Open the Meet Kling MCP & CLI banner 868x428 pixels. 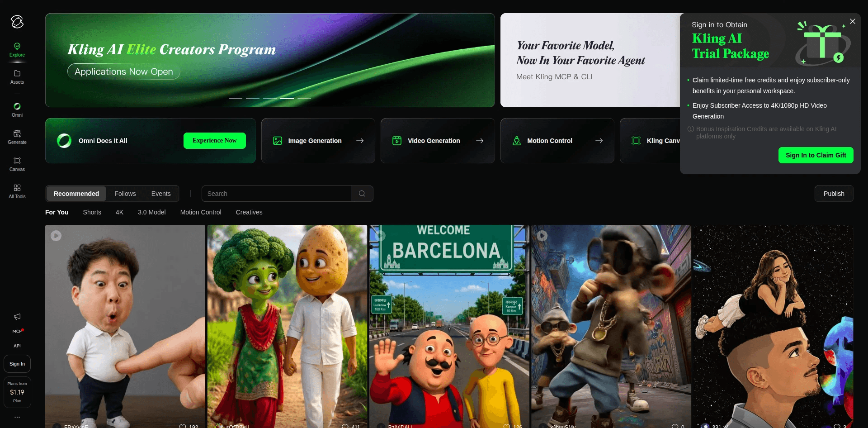pos(590,60)
